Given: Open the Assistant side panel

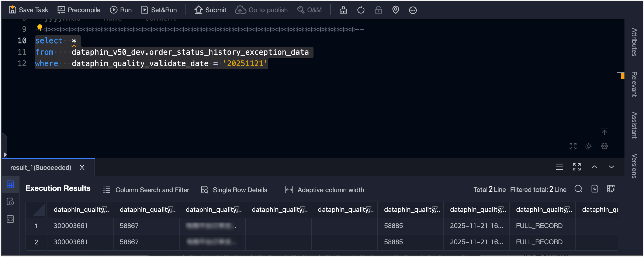Looking at the screenshot, I should point(634,125).
